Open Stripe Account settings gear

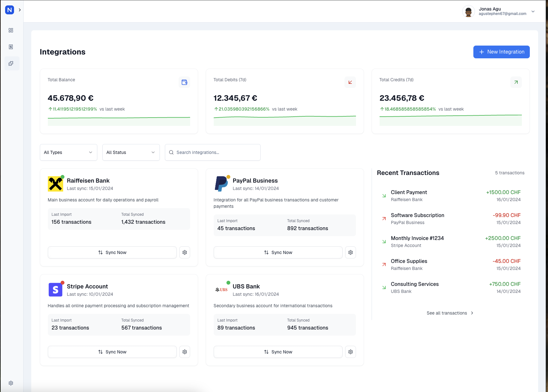pos(185,352)
